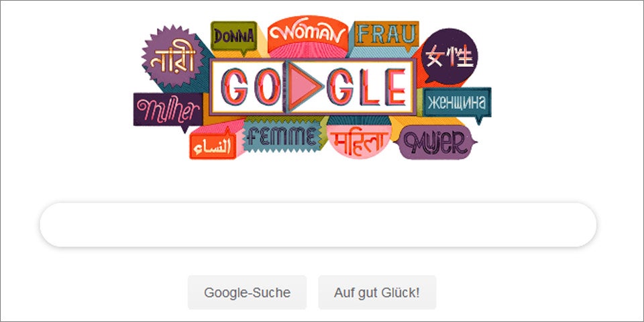Screen dimensions: 644x322
Task: Click the dark purple Mulher speech bubble
Action: point(168,111)
